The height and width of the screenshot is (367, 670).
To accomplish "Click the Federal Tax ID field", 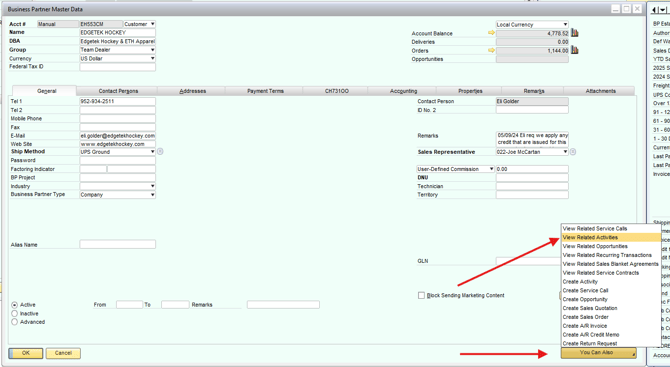I will pyautogui.click(x=118, y=67).
